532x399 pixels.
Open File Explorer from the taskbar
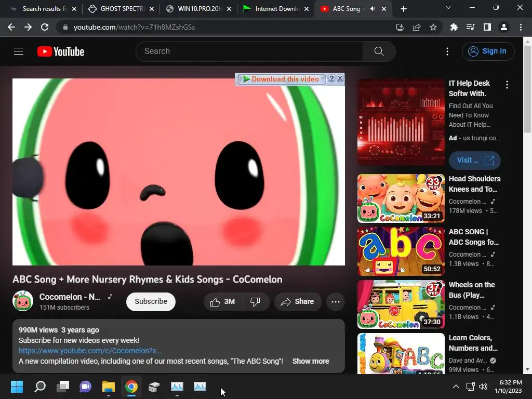click(x=109, y=387)
